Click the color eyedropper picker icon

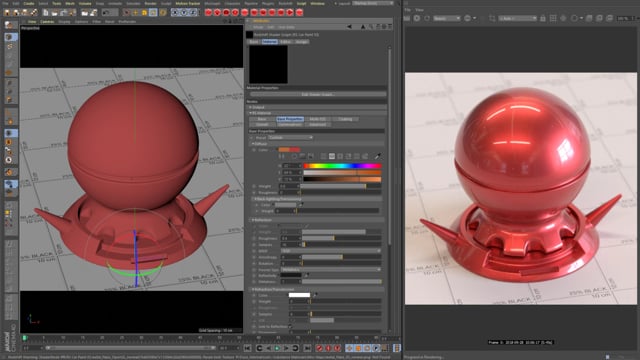(x=378, y=156)
